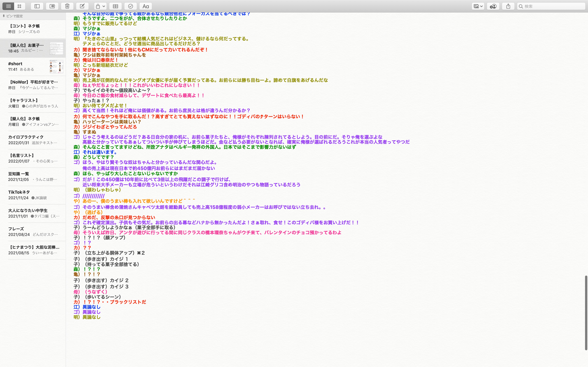
Task: Open the lock note dropdown
Action: pyautogui.click(x=100, y=6)
